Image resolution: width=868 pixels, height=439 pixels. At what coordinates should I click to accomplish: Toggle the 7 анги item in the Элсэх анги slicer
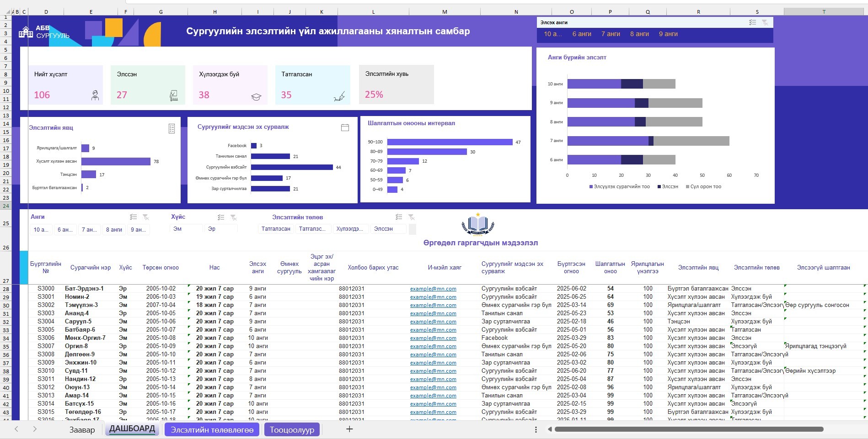pos(611,34)
